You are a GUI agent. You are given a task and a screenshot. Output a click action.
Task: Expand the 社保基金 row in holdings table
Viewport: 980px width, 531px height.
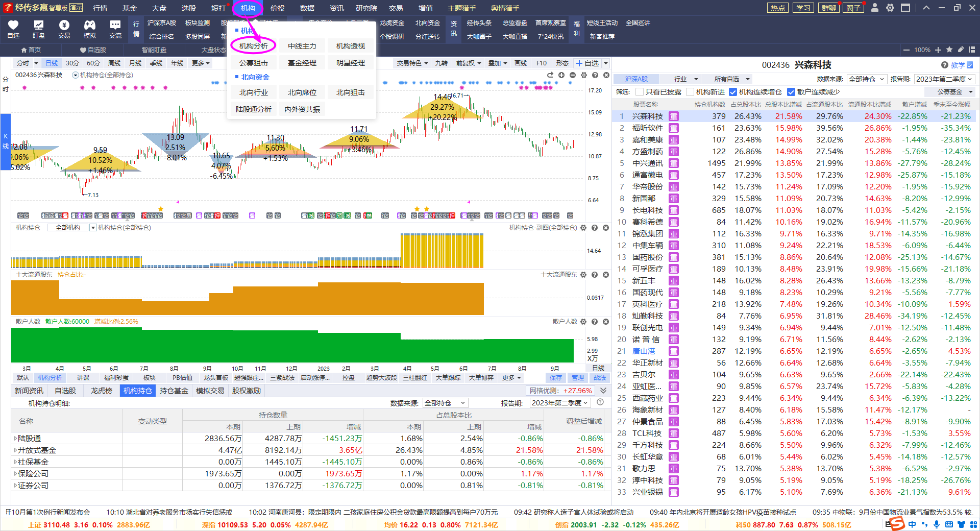pyautogui.click(x=15, y=462)
